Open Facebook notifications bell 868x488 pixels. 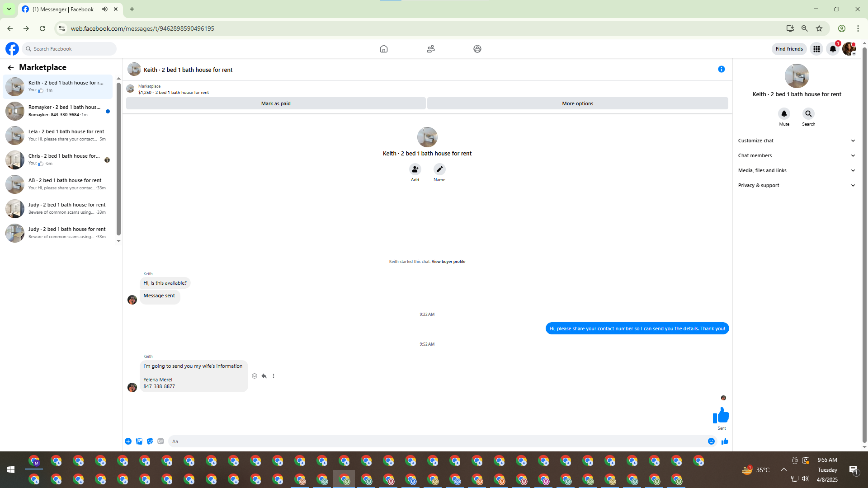coord(832,49)
